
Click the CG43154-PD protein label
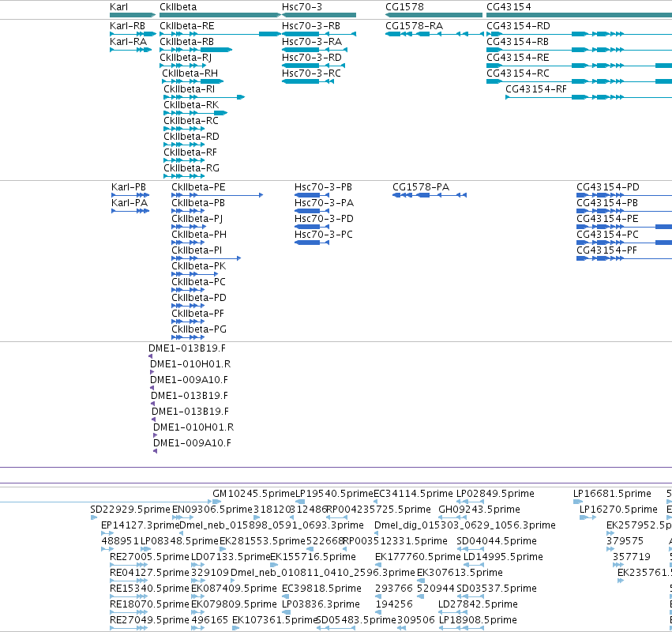pos(608,187)
